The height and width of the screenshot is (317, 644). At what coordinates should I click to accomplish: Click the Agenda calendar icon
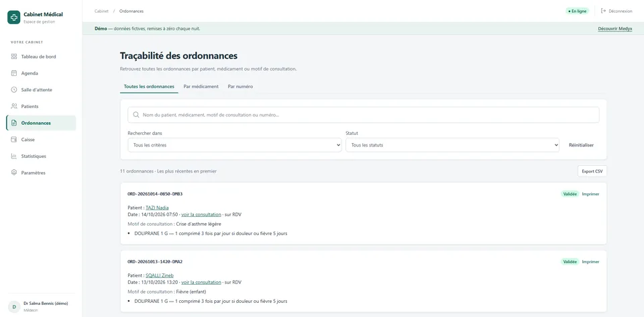click(14, 73)
